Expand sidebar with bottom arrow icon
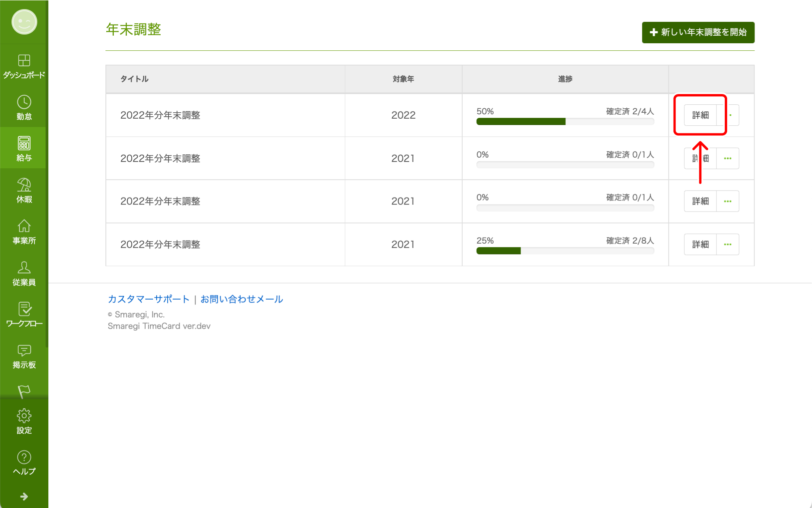Viewport: 812px width, 508px height. coord(24,496)
